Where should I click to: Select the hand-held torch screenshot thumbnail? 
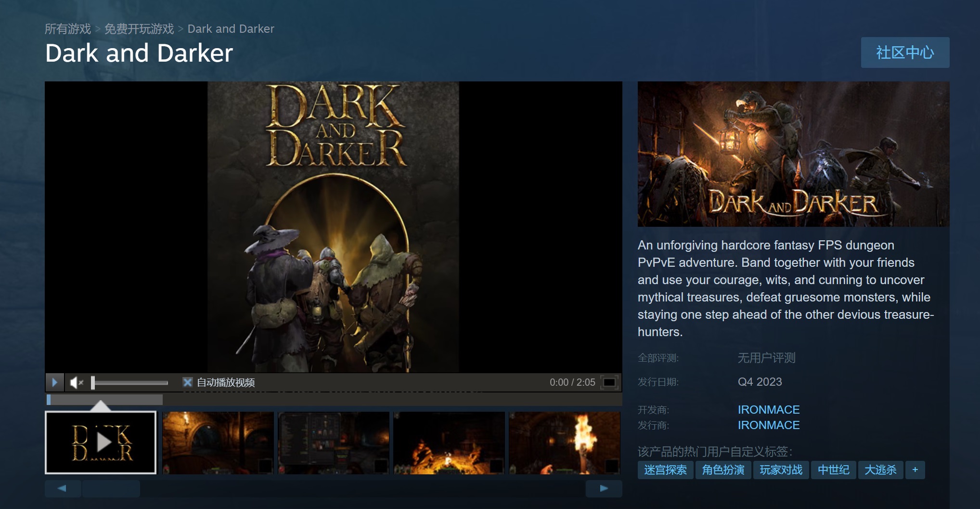pyautogui.click(x=565, y=443)
